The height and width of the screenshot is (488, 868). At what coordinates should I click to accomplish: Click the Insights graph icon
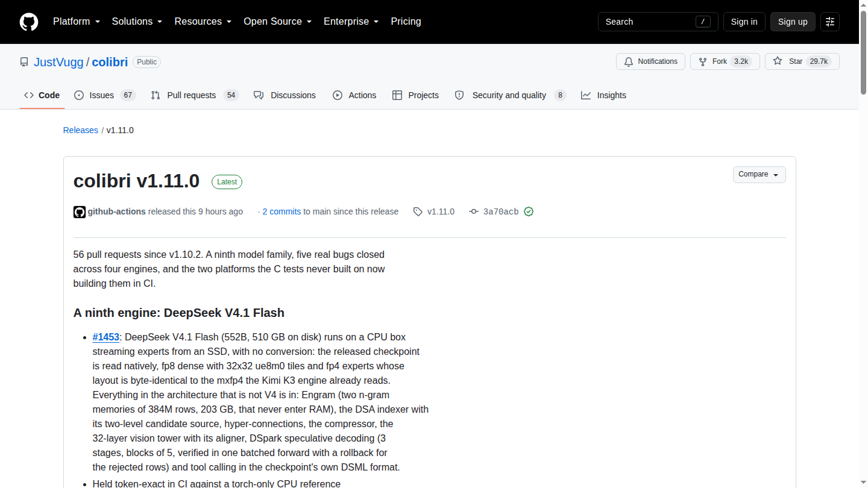coord(586,95)
